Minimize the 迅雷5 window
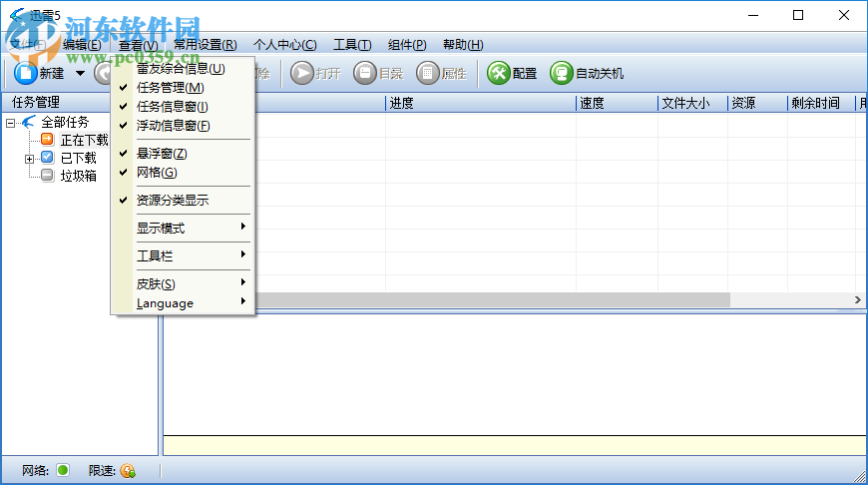868x485 pixels. 753,15
